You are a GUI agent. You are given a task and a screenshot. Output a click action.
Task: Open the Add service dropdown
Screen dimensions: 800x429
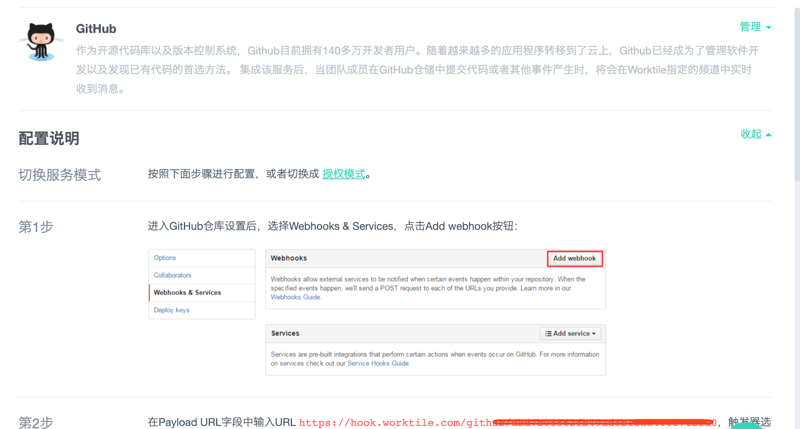pyautogui.click(x=571, y=333)
